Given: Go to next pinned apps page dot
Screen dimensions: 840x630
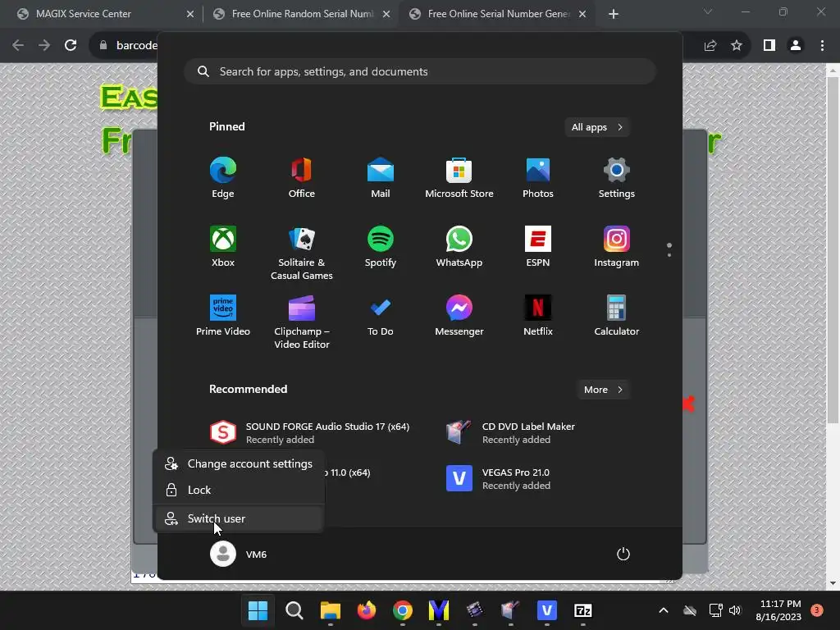Looking at the screenshot, I should point(669,254).
